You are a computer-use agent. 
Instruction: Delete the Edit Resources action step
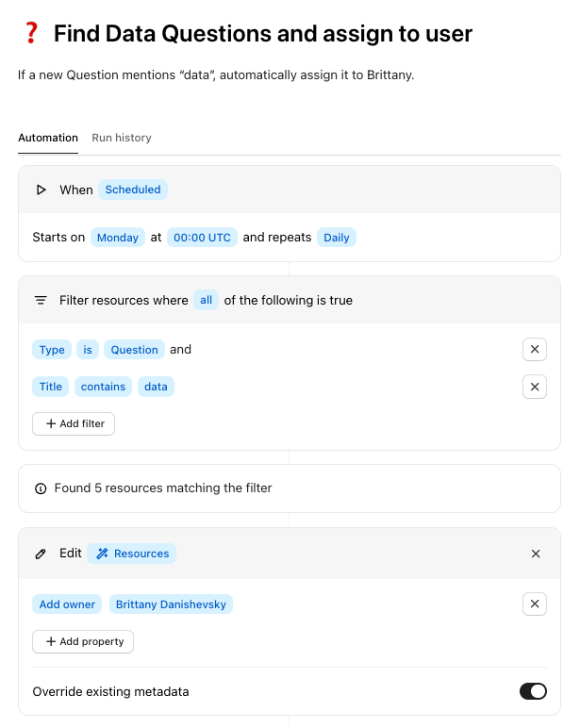pos(536,554)
